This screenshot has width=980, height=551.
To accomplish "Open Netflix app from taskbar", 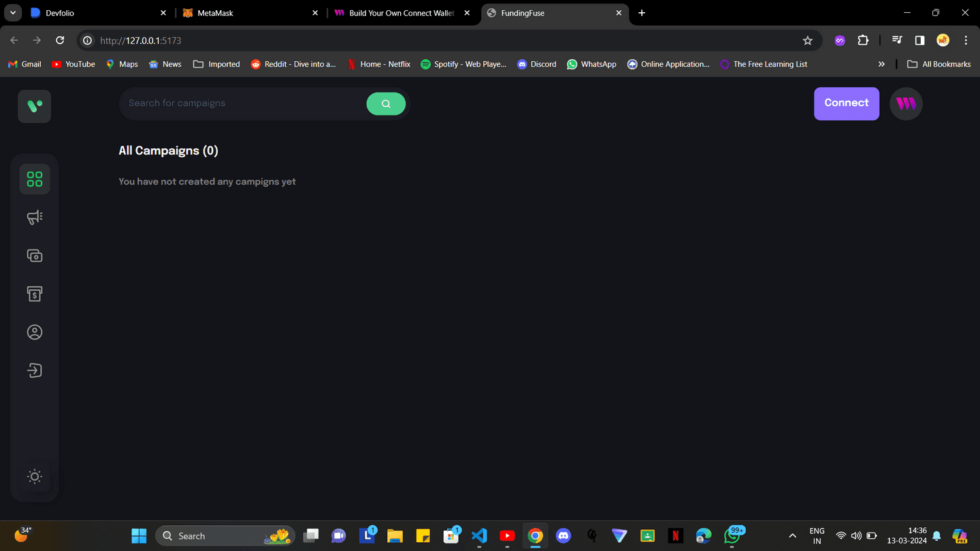I will [x=675, y=536].
